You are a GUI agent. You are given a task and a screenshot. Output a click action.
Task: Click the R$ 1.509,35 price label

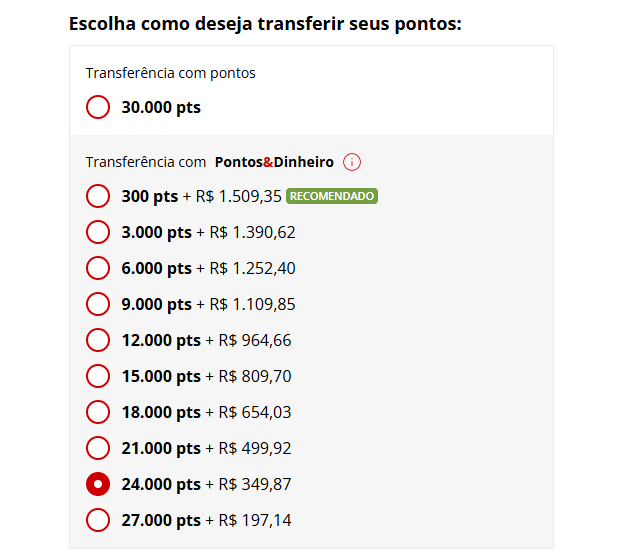pyautogui.click(x=239, y=196)
